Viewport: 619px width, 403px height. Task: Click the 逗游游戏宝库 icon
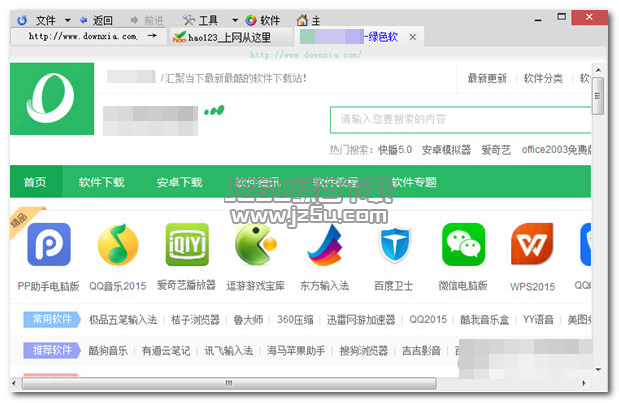coord(256,244)
